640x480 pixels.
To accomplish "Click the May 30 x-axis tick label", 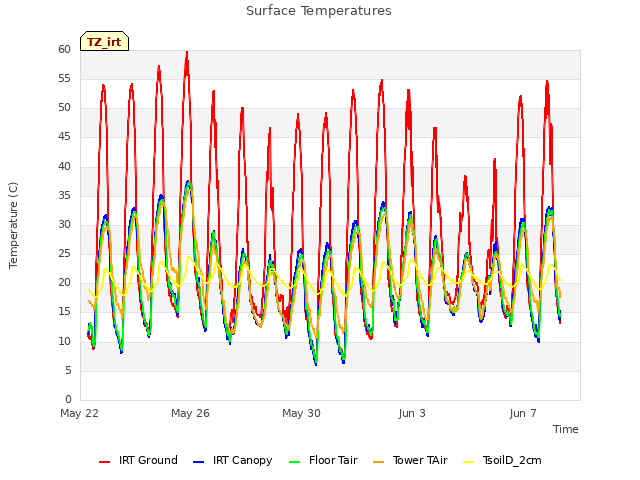I will tap(301, 413).
